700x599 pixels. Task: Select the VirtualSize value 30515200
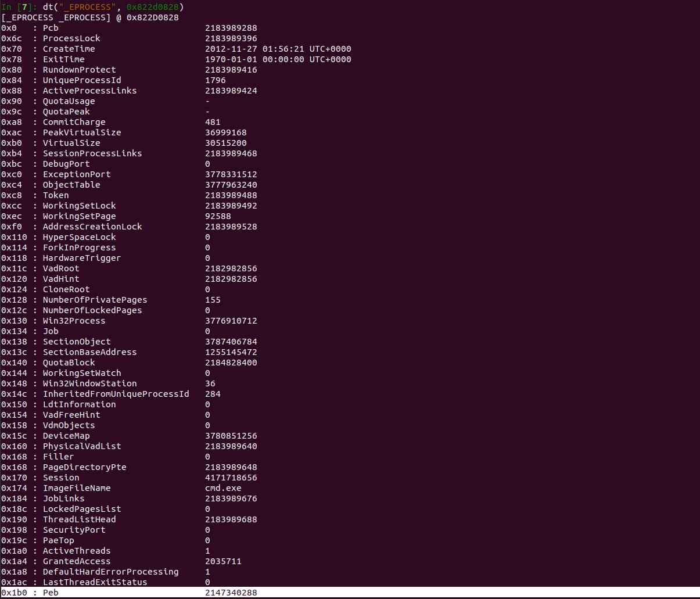click(x=225, y=143)
